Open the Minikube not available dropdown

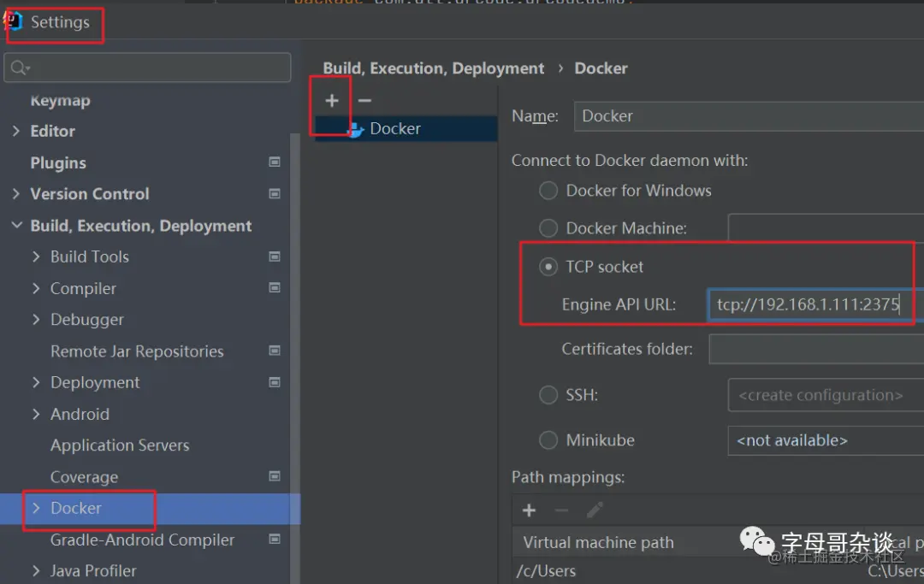(x=826, y=440)
